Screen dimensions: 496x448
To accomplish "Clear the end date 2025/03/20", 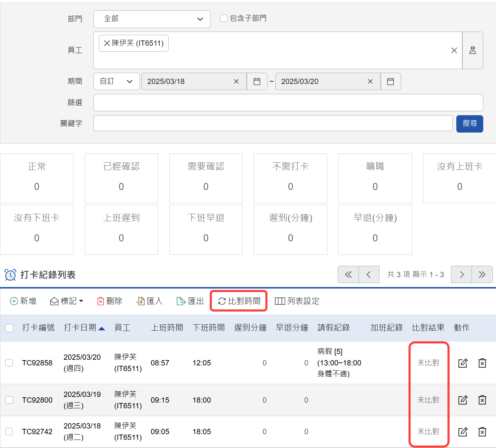I will pos(370,82).
